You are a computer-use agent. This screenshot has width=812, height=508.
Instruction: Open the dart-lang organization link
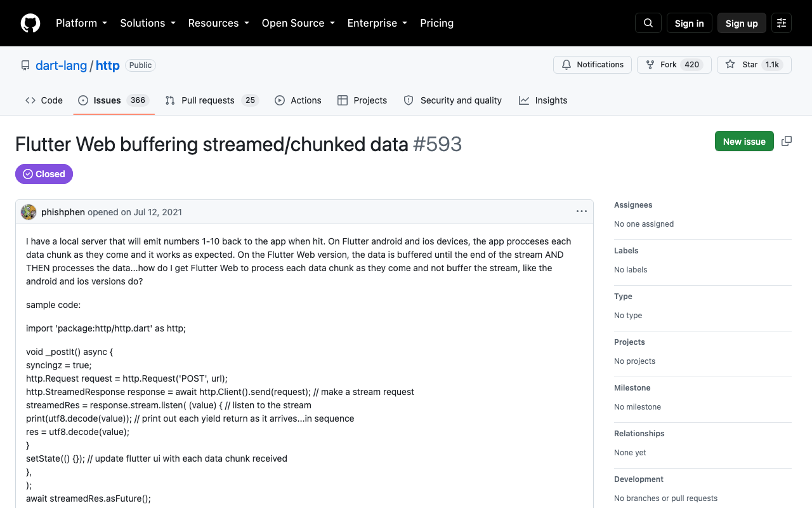[x=62, y=65]
